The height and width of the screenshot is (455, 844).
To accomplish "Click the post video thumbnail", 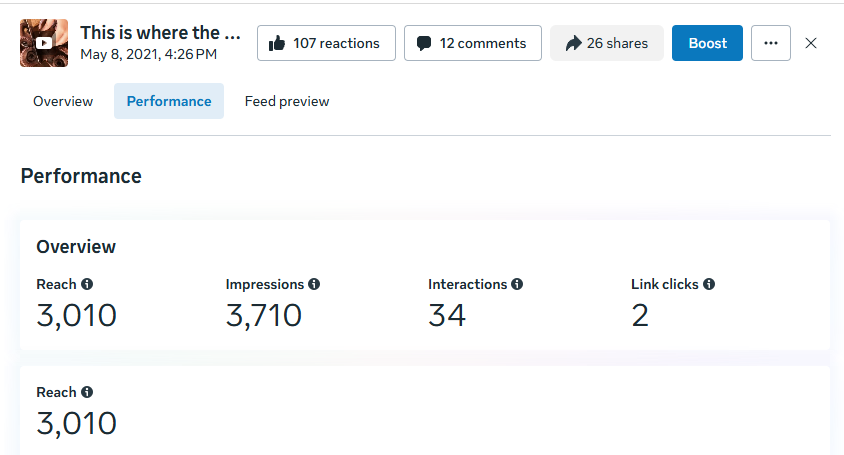I will click(x=44, y=43).
